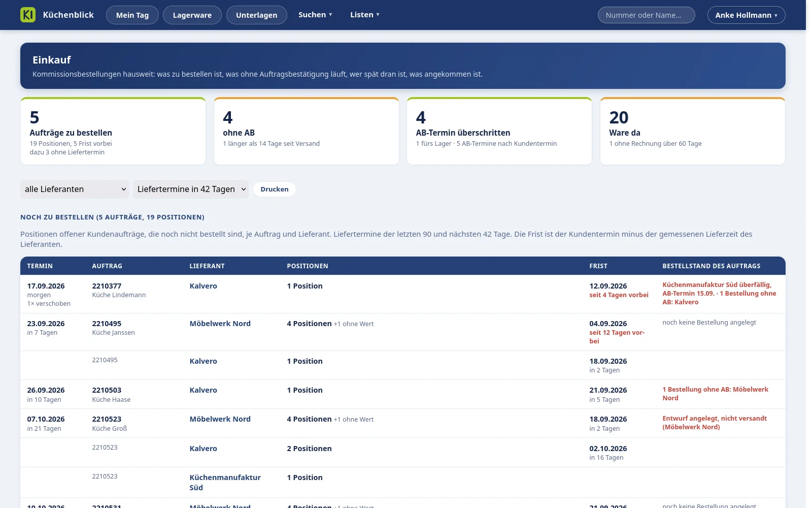Focus the Nummer oder Name search field

coord(647,15)
